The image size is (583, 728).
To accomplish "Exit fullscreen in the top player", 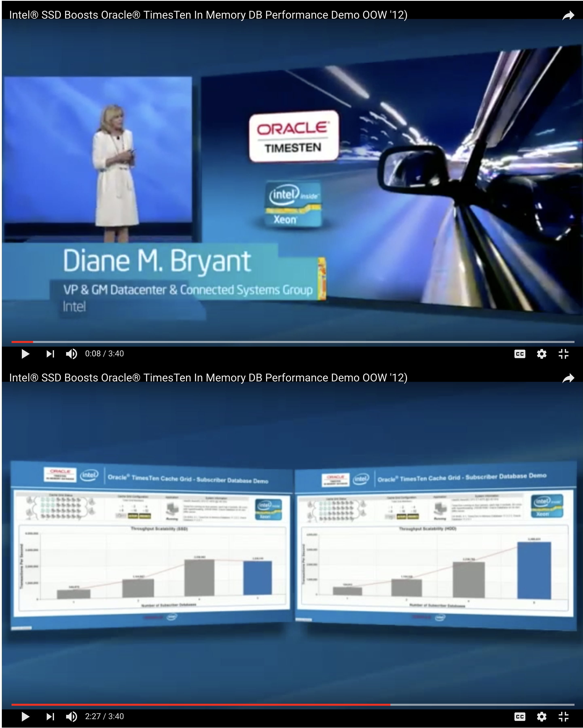I will pyautogui.click(x=563, y=354).
